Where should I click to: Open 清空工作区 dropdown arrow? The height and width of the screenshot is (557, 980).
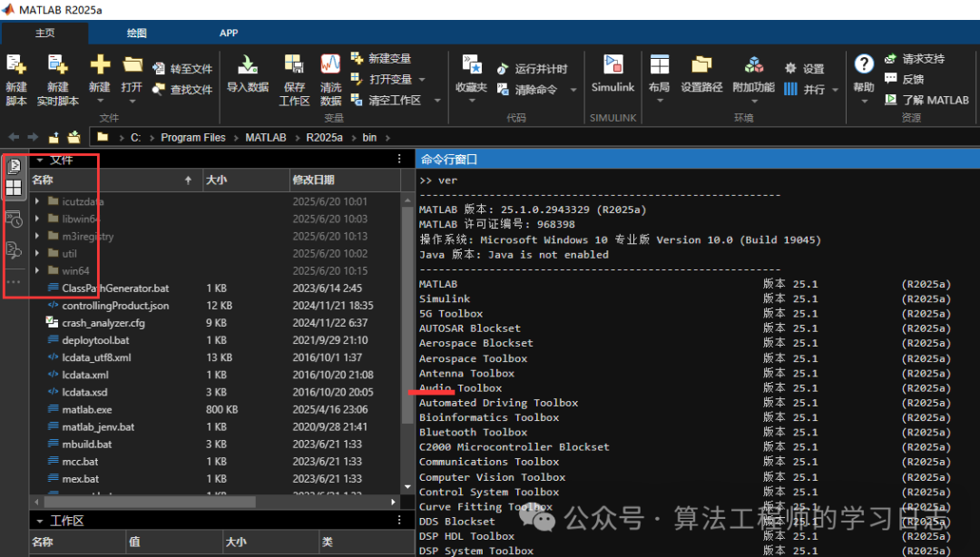pyautogui.click(x=437, y=100)
